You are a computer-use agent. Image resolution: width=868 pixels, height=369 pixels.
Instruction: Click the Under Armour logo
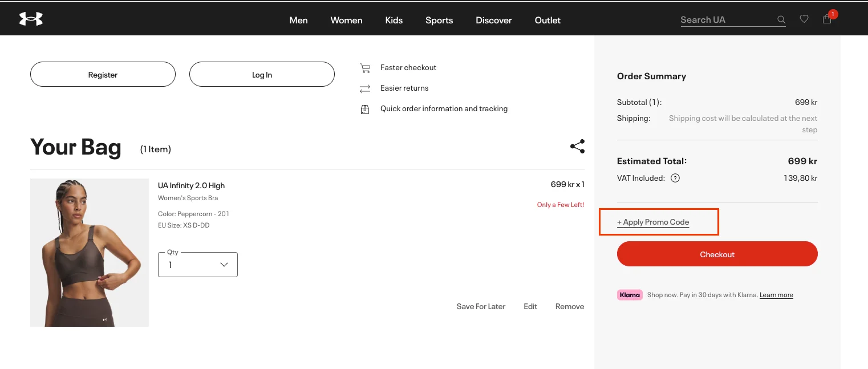point(31,19)
